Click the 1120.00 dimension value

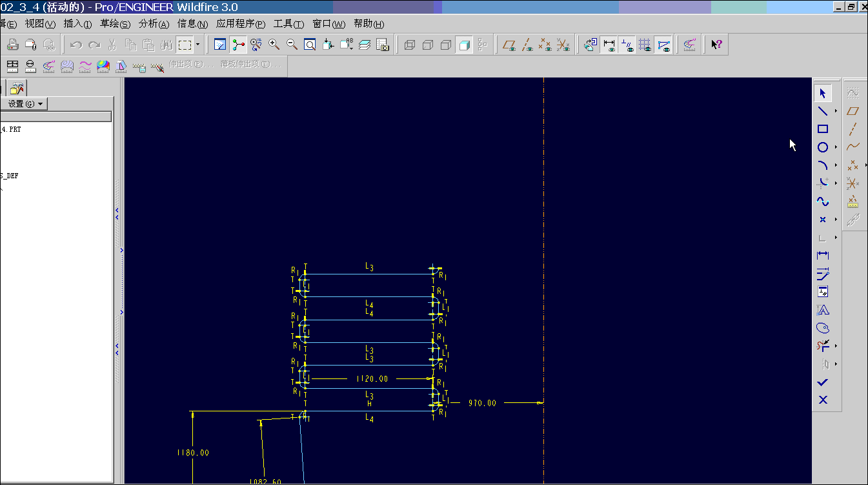(372, 379)
